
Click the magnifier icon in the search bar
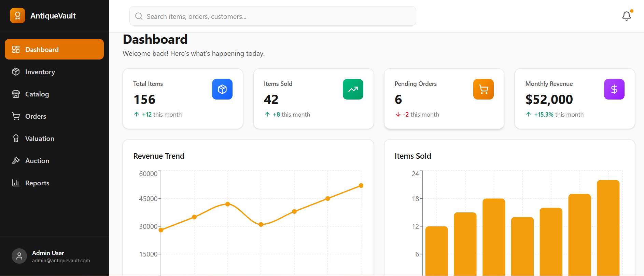139,16
